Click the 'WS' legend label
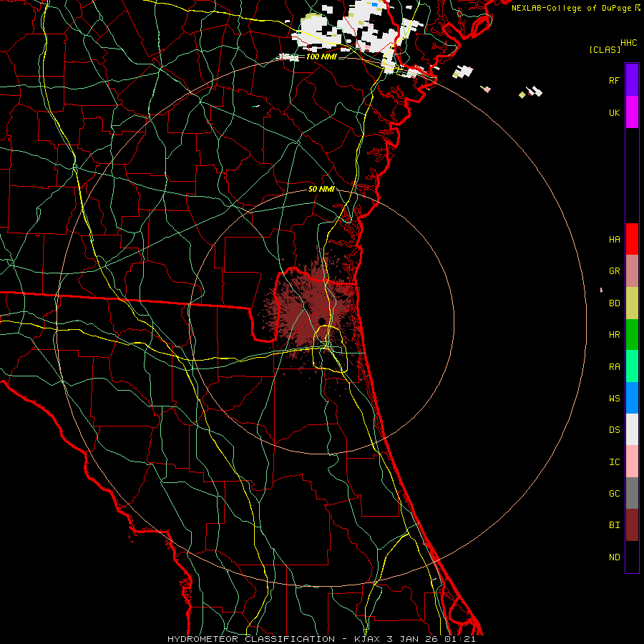Viewport: 644px width, 644px height. pos(614,398)
